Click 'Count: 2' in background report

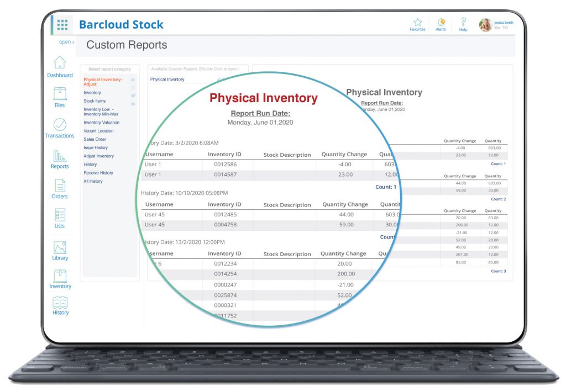point(499,199)
